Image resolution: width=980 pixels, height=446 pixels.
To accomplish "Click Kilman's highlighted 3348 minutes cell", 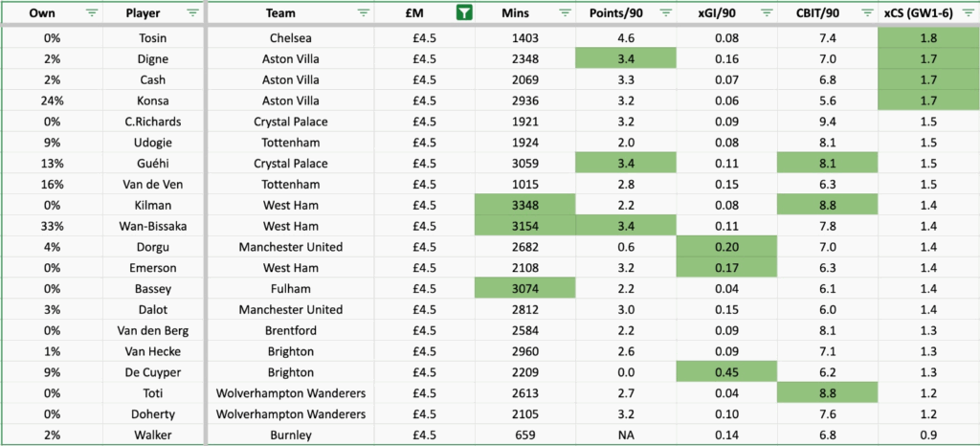I will coord(525,207).
